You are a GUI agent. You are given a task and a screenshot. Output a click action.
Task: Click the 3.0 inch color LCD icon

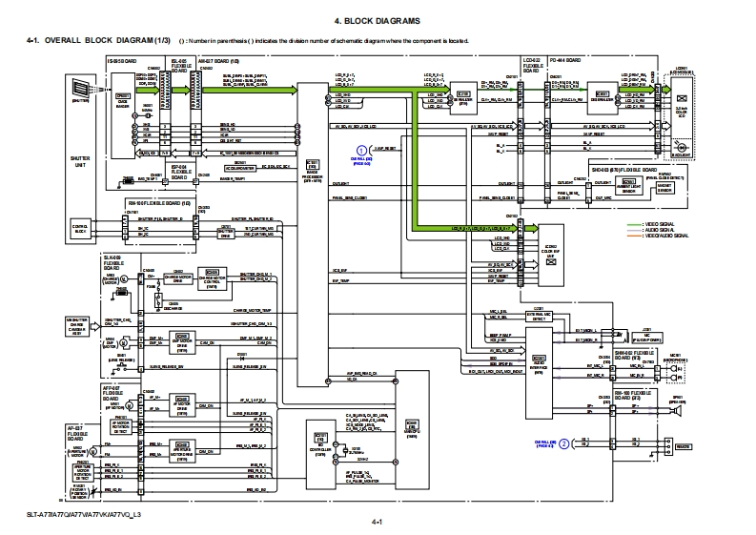pyautogui.click(x=681, y=98)
